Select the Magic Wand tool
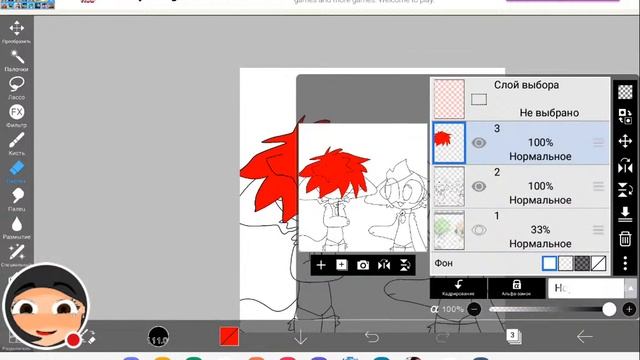This screenshot has height=360, width=640. pyautogui.click(x=17, y=60)
